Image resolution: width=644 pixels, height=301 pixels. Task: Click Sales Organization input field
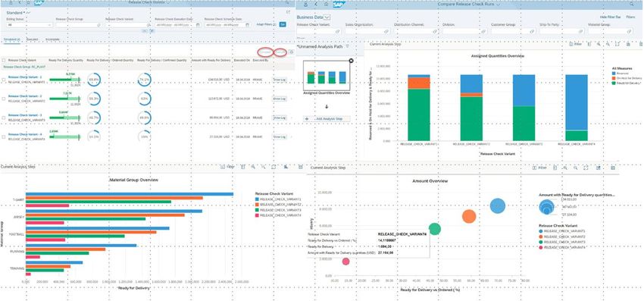pyautogui.click(x=367, y=31)
